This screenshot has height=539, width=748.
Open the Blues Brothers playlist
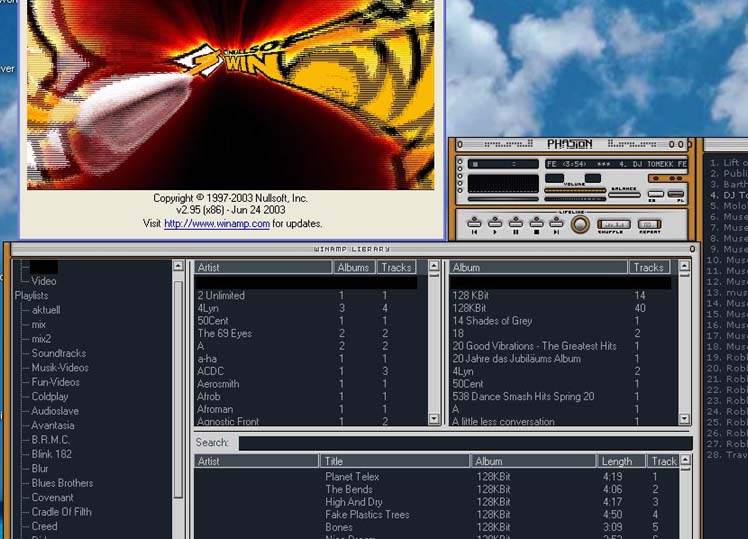pyautogui.click(x=62, y=483)
